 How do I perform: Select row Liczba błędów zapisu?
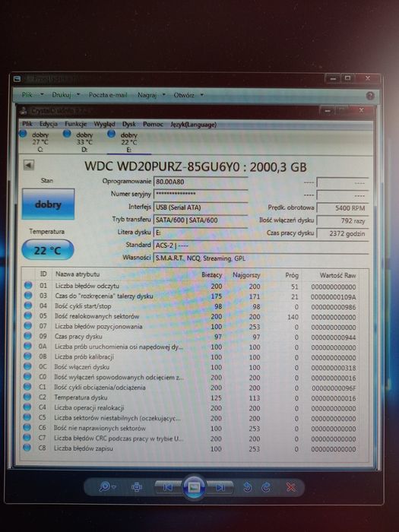tap(192, 448)
